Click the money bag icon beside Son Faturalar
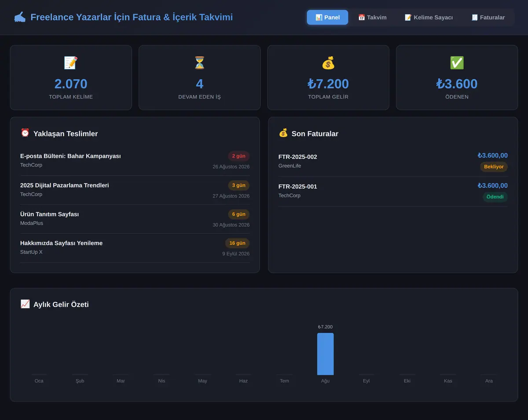Viewport: 528px width, 420px height. tap(283, 133)
